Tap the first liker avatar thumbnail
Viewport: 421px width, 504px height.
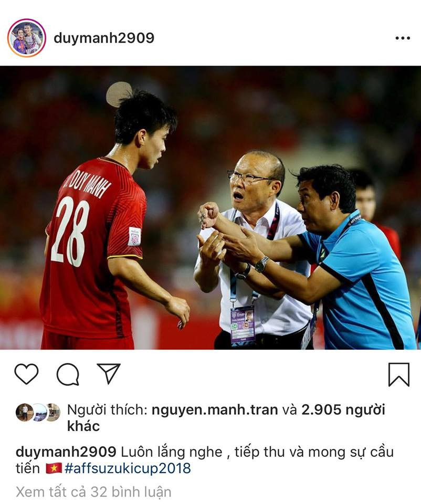pos(25,412)
